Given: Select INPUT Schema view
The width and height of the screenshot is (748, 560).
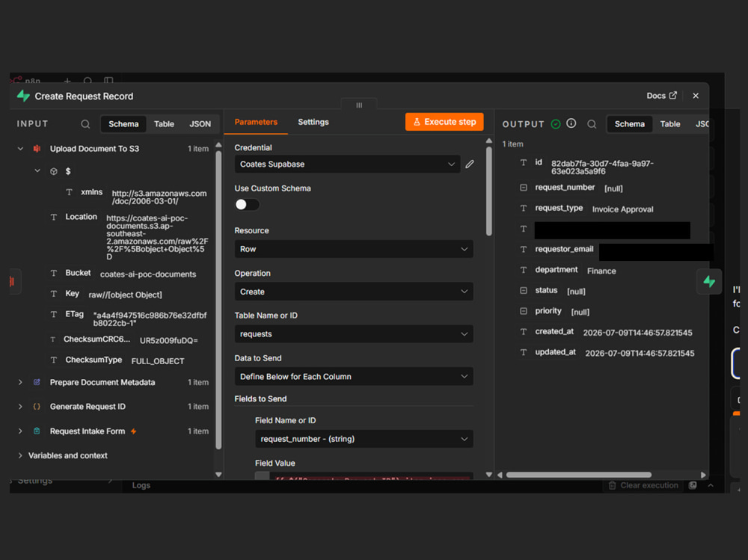Looking at the screenshot, I should coord(123,124).
